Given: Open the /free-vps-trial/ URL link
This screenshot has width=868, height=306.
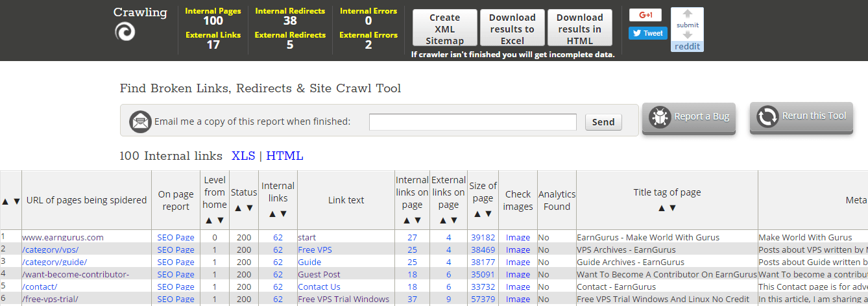Looking at the screenshot, I should click(51, 300).
